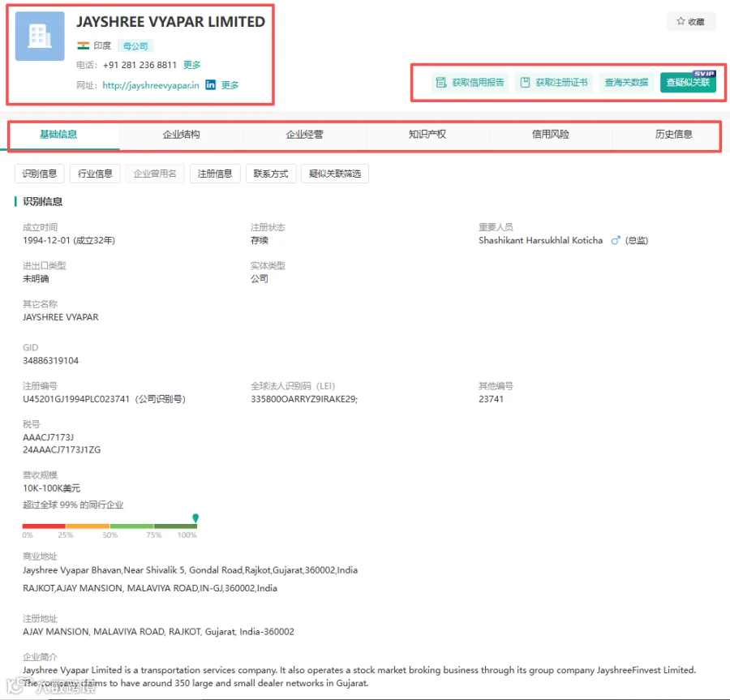730x700 pixels.
Task: Click the 母公司 tag
Action: pos(135,46)
